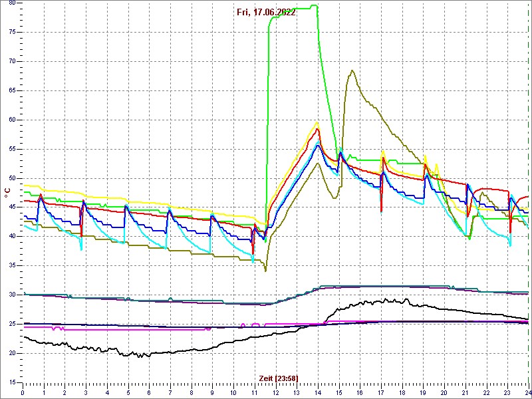Viewport: 532px width, 399px height.
Task: Select hour 6 on the x-axis
Action: pyautogui.click(x=150, y=392)
